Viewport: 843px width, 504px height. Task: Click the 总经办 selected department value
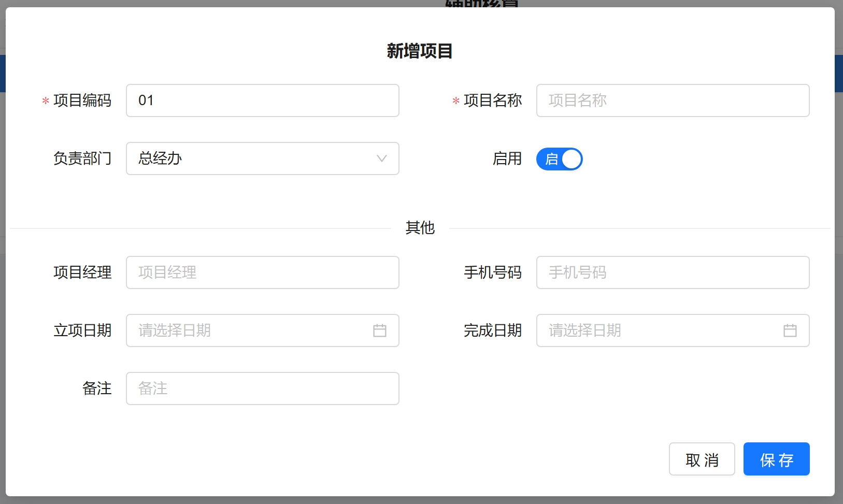pos(161,159)
